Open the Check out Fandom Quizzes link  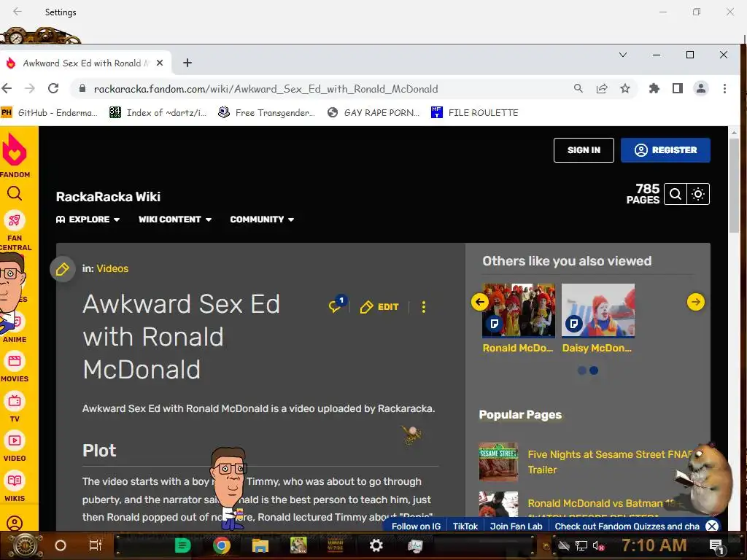tap(627, 526)
